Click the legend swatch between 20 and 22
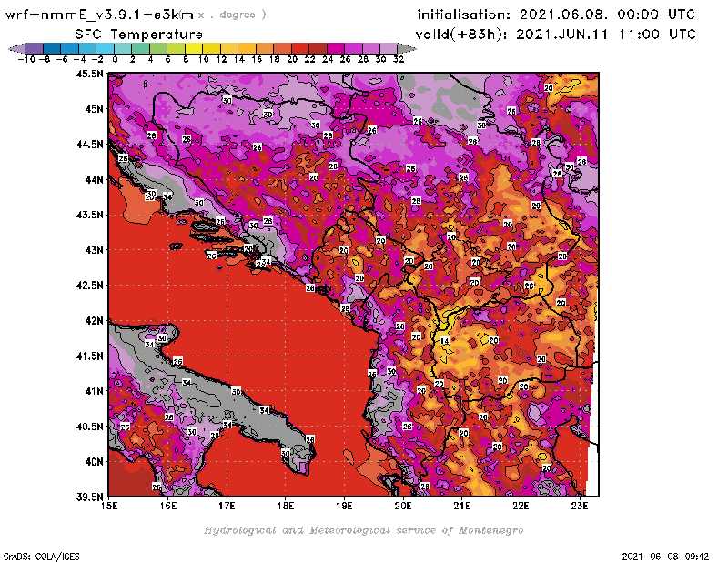The height and width of the screenshot is (562, 728). coord(301,48)
